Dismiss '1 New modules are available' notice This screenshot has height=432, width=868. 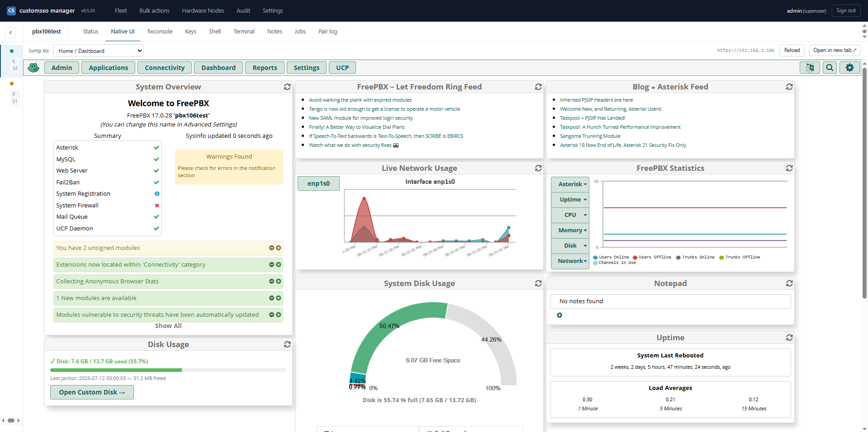click(x=279, y=298)
